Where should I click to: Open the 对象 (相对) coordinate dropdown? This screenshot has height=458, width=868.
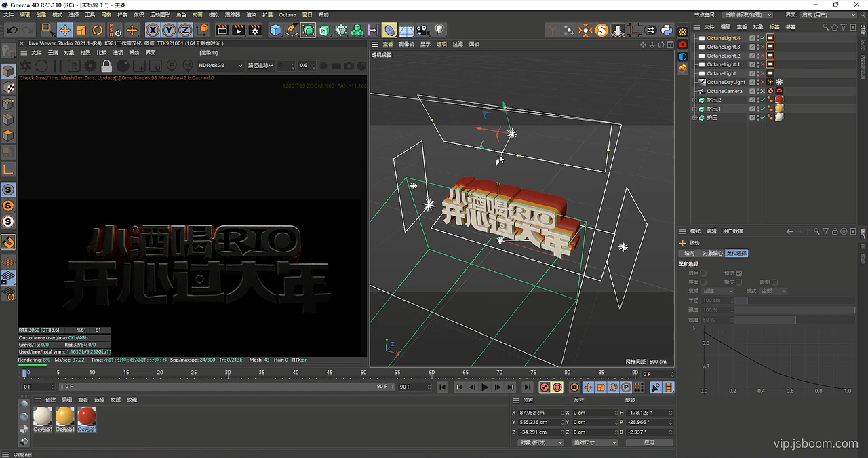pyautogui.click(x=540, y=442)
